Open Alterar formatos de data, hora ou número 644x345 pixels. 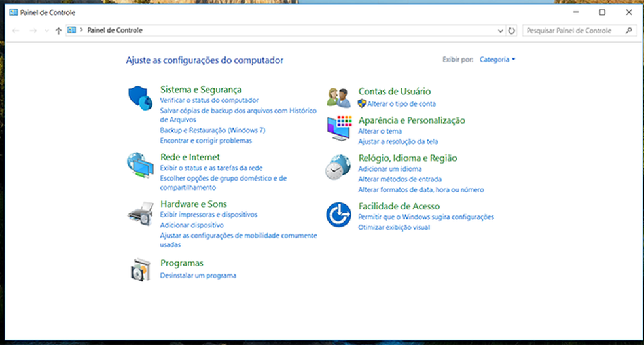(421, 190)
